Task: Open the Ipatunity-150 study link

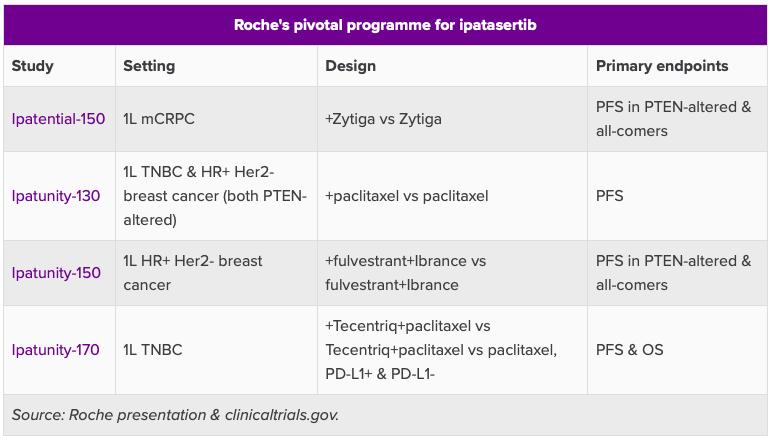Action: pyautogui.click(x=56, y=273)
